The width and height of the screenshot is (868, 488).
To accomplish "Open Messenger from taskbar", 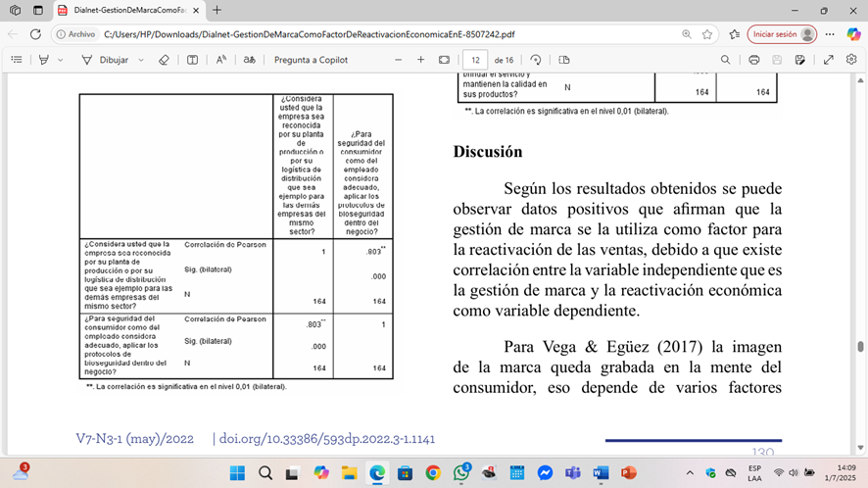I will coord(545,473).
